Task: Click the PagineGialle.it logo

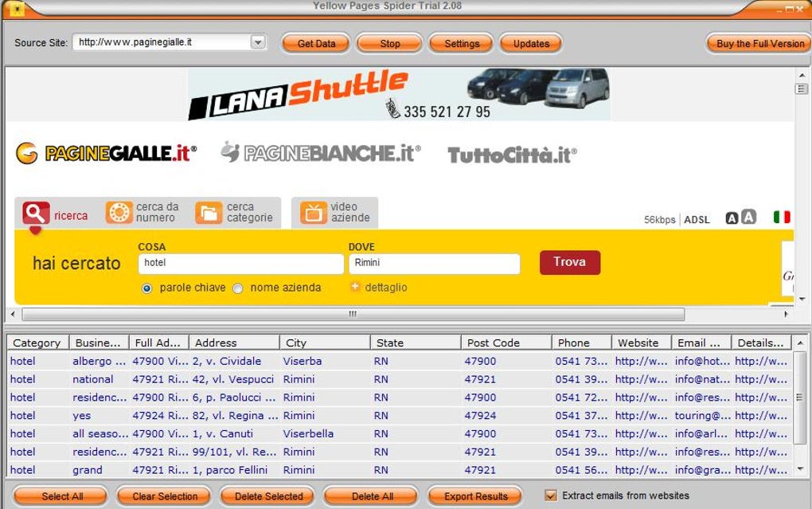Action: coord(106,153)
